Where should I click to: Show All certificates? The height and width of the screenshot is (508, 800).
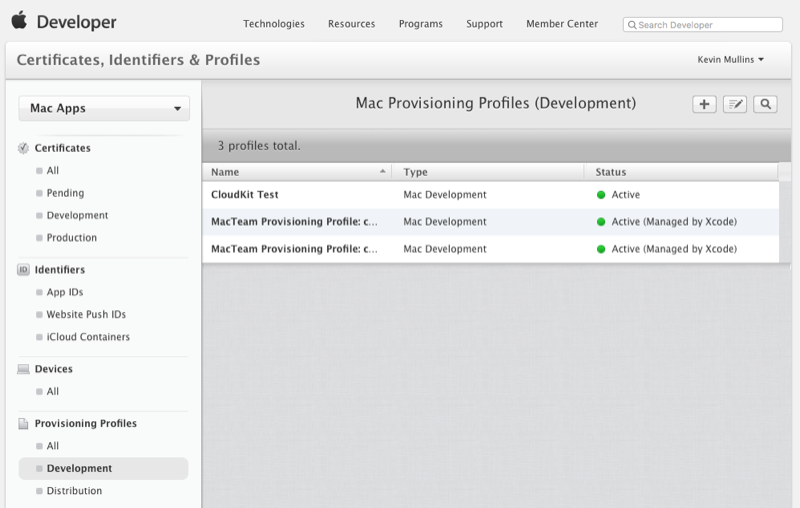pos(53,170)
